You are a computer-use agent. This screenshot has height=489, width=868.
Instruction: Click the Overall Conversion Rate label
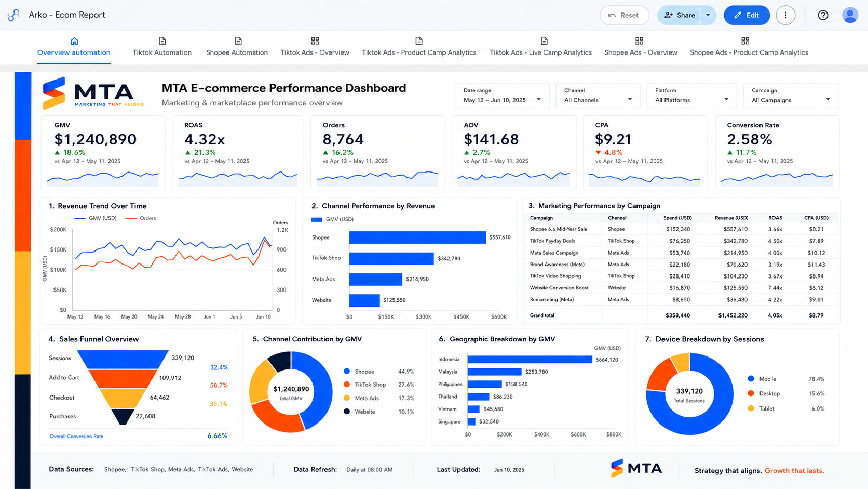[x=76, y=437]
